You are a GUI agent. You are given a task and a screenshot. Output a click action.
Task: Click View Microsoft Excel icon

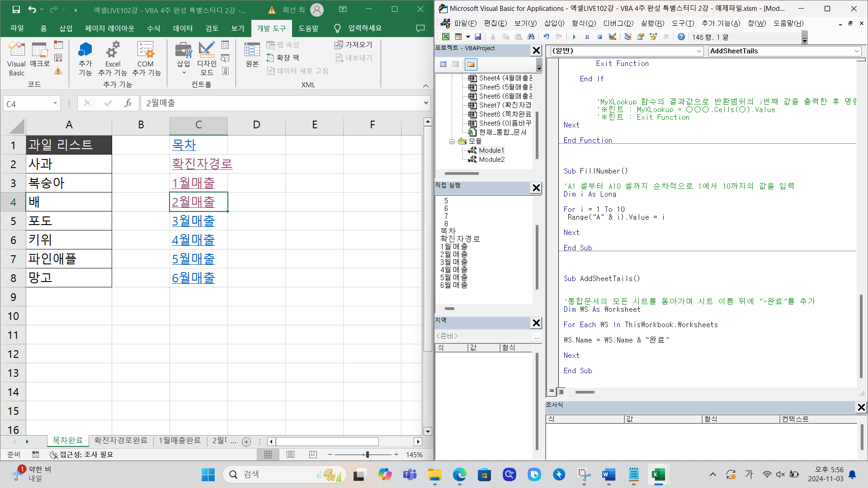click(446, 37)
